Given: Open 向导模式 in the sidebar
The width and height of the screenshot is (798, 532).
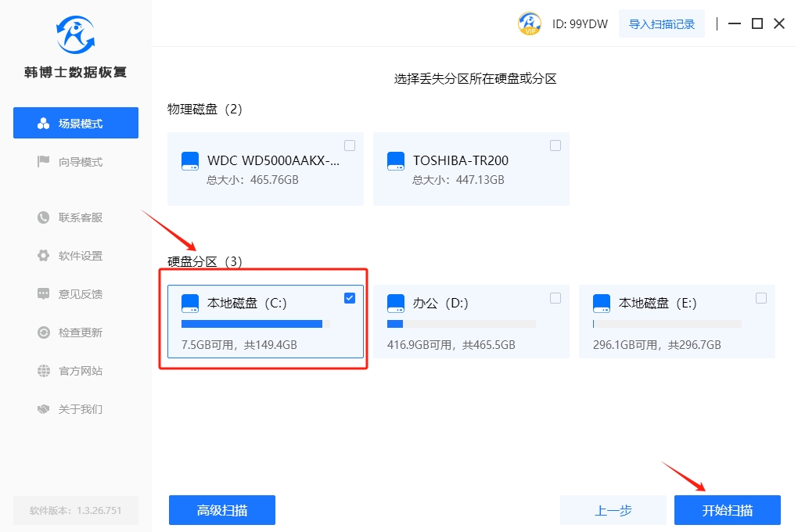Looking at the screenshot, I should pos(76,162).
